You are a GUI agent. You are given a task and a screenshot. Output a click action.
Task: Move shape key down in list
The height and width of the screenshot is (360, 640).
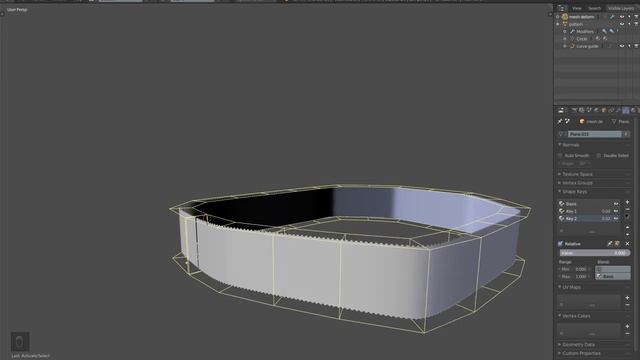pos(627,234)
